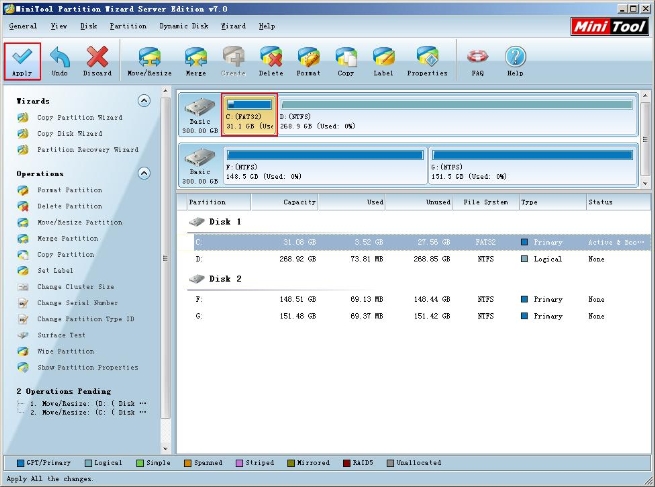
Task: Choose Surface Test operation
Action: click(61, 335)
